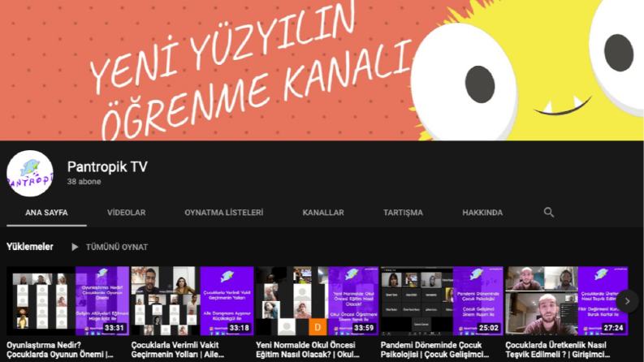
Task: Open the Yeni Normalde Okul Öncesi thumbnail
Action: (317, 301)
